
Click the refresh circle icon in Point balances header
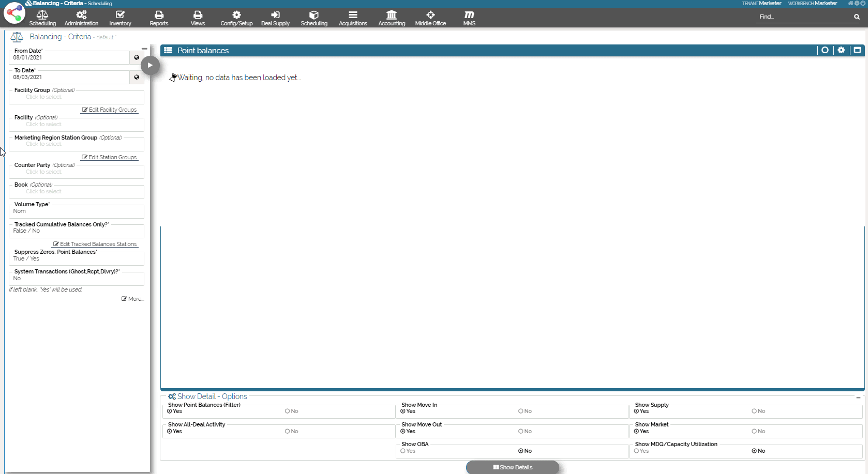pos(825,50)
